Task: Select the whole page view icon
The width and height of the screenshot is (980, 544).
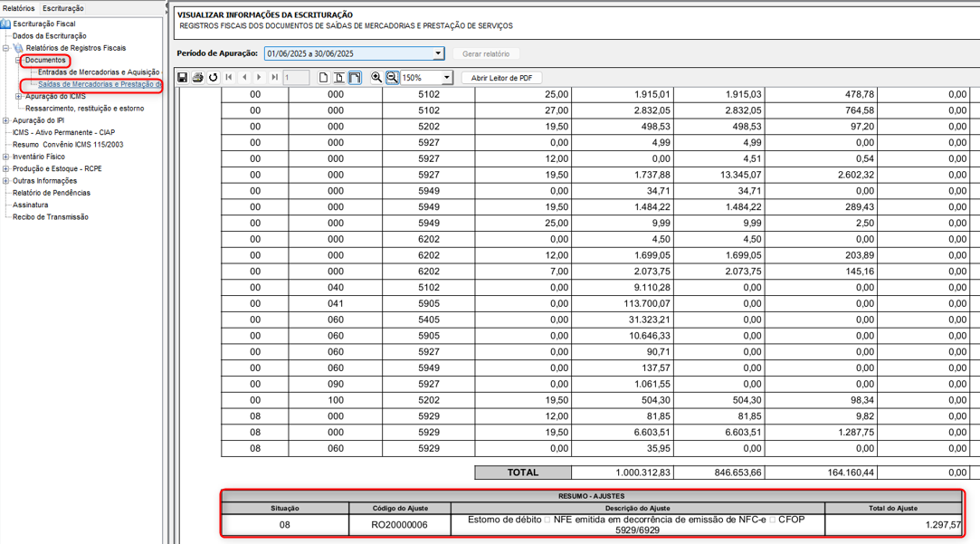Action: [324, 78]
